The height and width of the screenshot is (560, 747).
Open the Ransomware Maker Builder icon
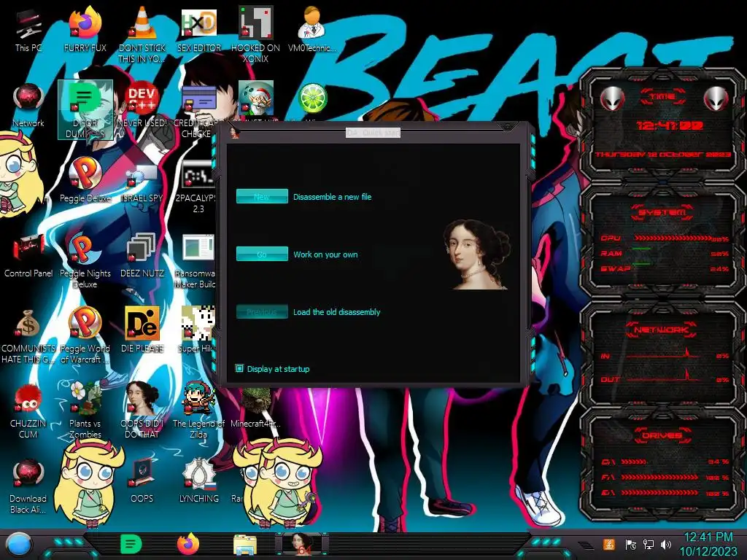click(196, 261)
